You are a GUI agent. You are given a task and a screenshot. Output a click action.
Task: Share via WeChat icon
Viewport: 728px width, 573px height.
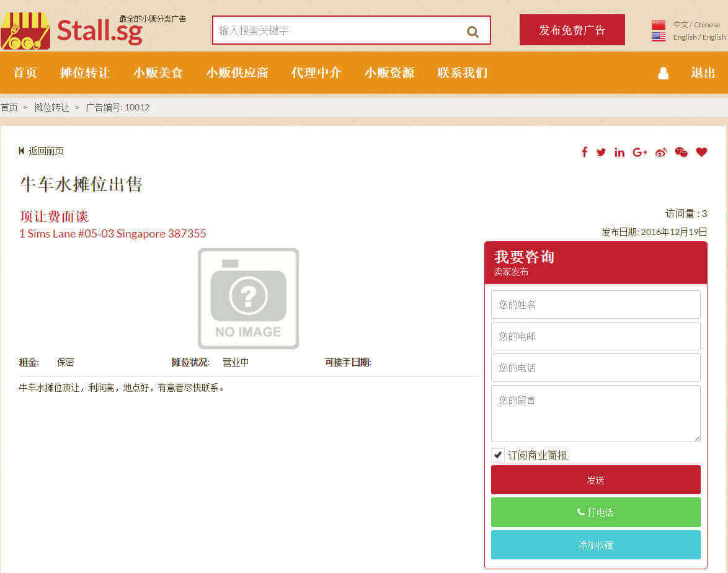click(x=681, y=152)
